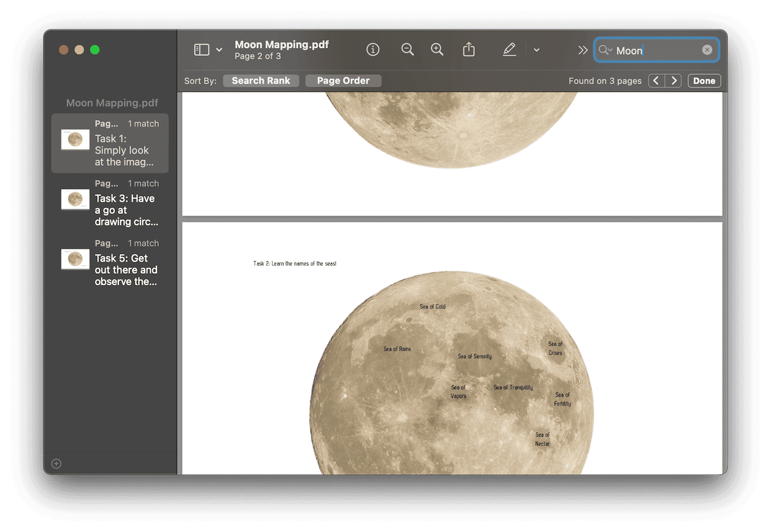The width and height of the screenshot is (771, 532).
Task: Select the zoom in tool
Action: tap(437, 49)
